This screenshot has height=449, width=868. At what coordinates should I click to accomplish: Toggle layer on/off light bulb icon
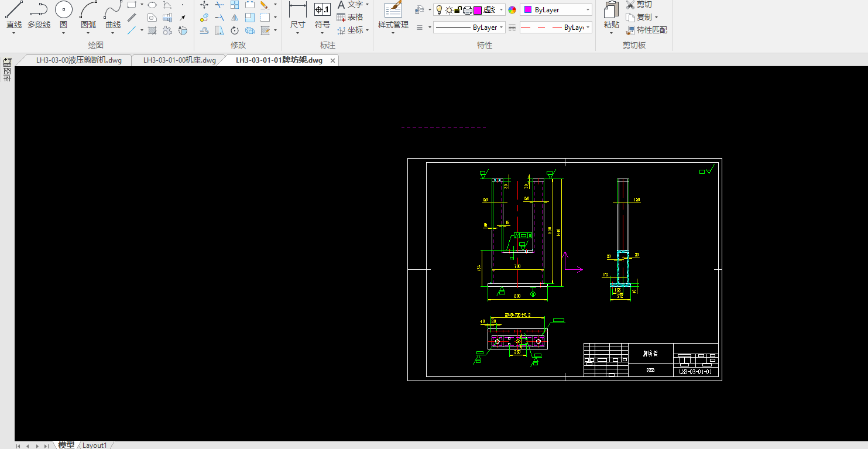click(x=440, y=10)
